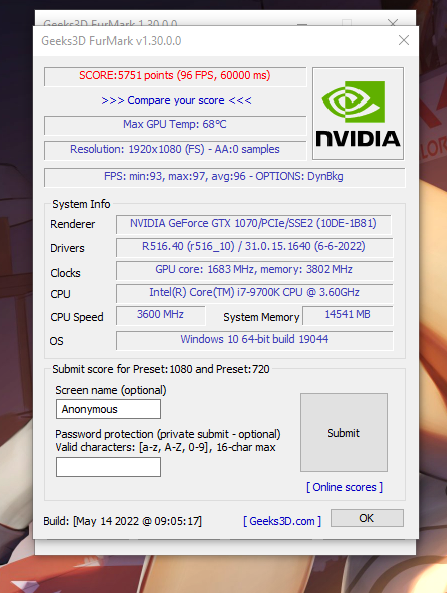The width and height of the screenshot is (447, 593).
Task: Close the background FurMark 1.30.0.0 window
Action: click(393, 23)
